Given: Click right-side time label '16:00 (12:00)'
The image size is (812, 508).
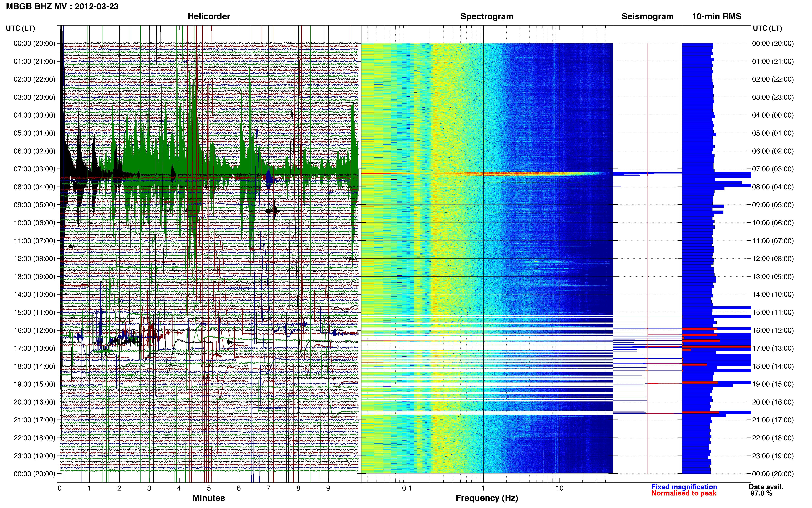Looking at the screenshot, I should [773, 330].
